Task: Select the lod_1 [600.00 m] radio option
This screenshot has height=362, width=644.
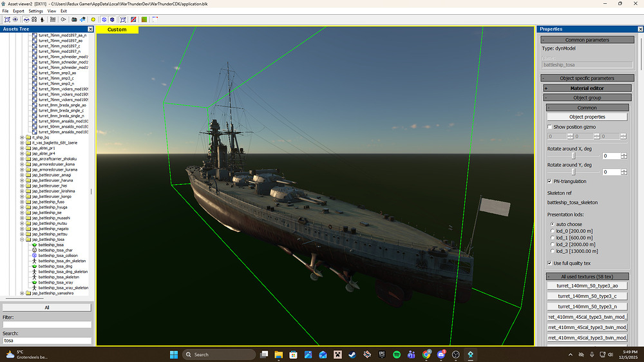Action: coord(551,238)
